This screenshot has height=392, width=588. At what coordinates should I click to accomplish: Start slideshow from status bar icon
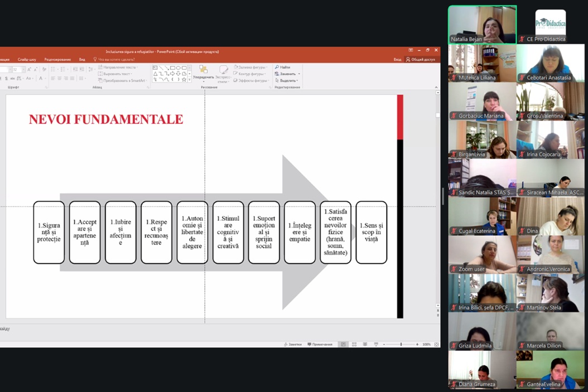point(375,345)
